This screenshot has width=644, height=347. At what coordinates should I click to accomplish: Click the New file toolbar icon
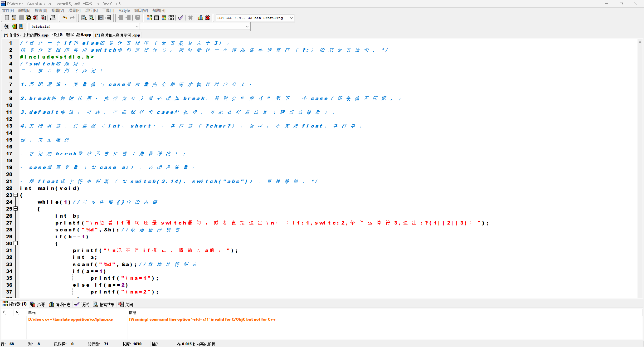click(x=7, y=18)
